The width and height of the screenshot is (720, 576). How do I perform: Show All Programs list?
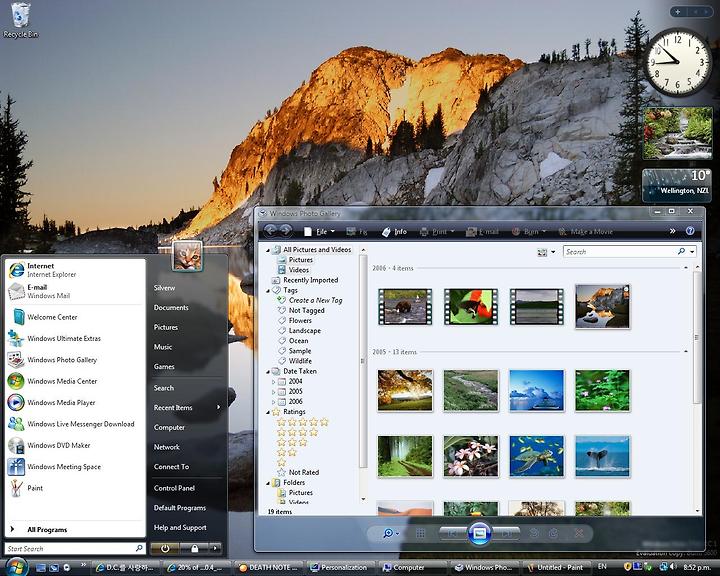75,530
